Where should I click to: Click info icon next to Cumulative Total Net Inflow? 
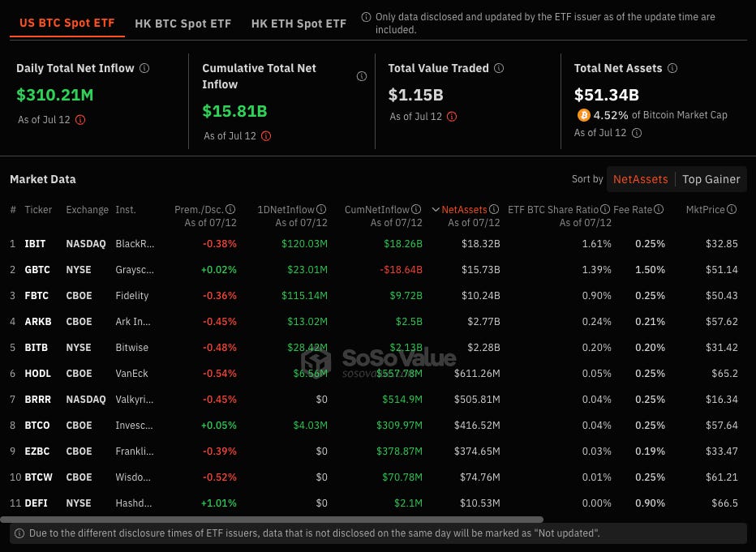tap(362, 76)
